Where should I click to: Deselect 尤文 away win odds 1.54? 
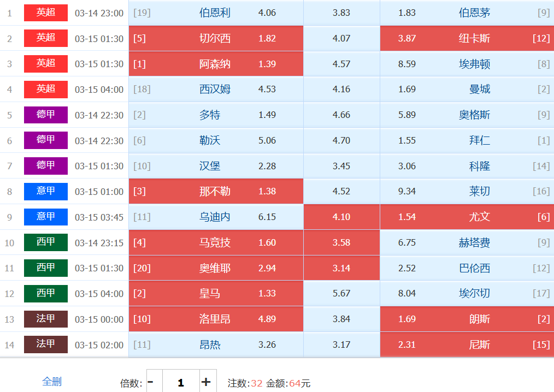(467, 217)
